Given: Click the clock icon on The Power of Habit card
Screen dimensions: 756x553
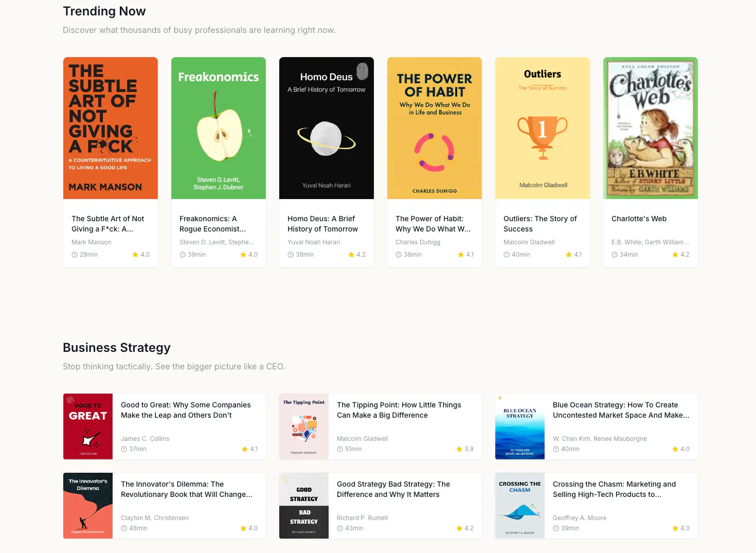Looking at the screenshot, I should [399, 255].
